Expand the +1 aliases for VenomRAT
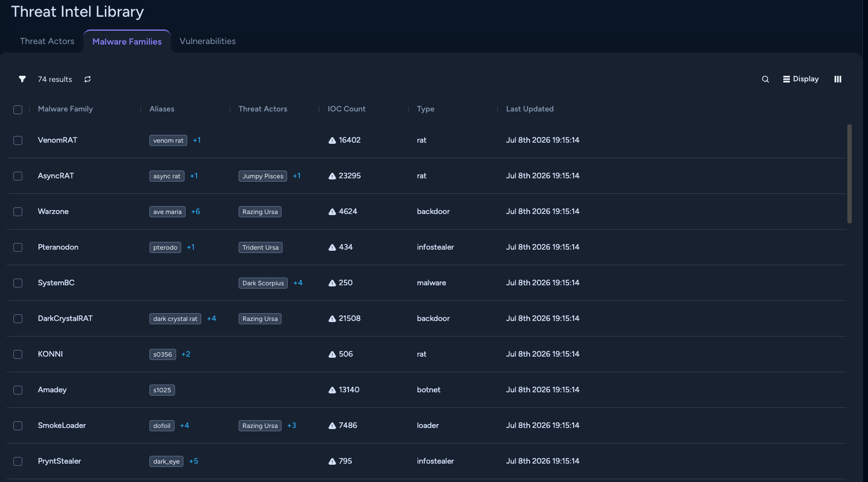The width and height of the screenshot is (868, 482). tap(197, 140)
